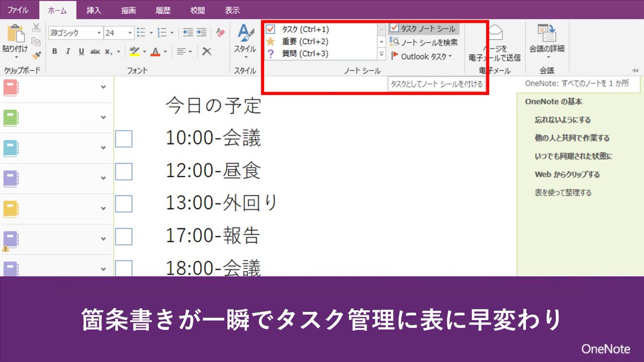Image resolution: width=644 pixels, height=362 pixels.
Task: Click the Cut scissors icon
Action: tap(36, 28)
